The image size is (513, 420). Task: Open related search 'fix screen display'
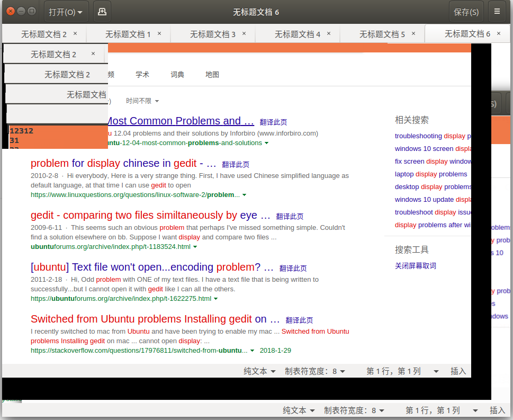tap(433, 162)
